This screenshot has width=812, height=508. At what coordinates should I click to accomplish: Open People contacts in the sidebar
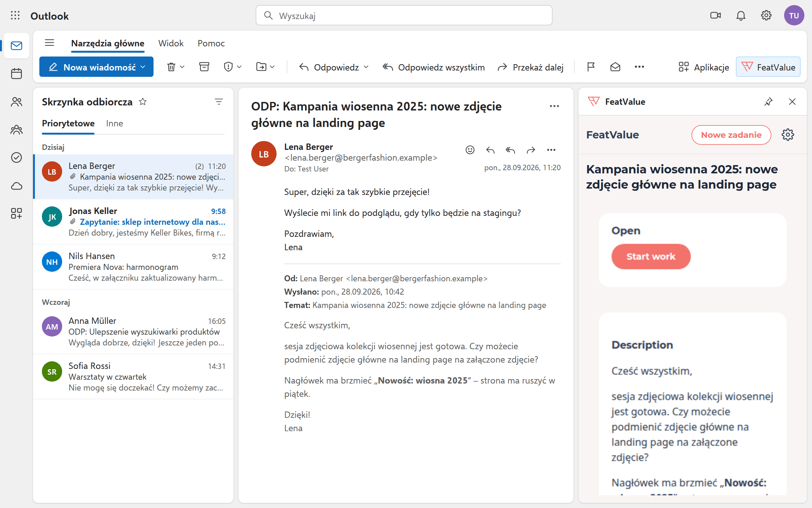pyautogui.click(x=16, y=102)
